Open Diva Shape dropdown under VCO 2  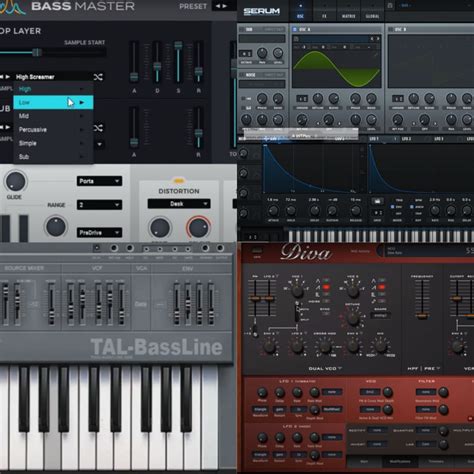380,315
